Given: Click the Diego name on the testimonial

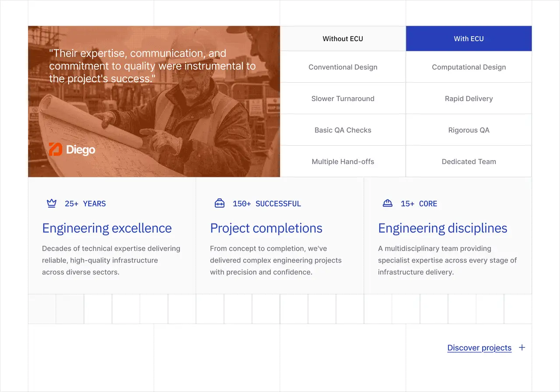Looking at the screenshot, I should (81, 150).
